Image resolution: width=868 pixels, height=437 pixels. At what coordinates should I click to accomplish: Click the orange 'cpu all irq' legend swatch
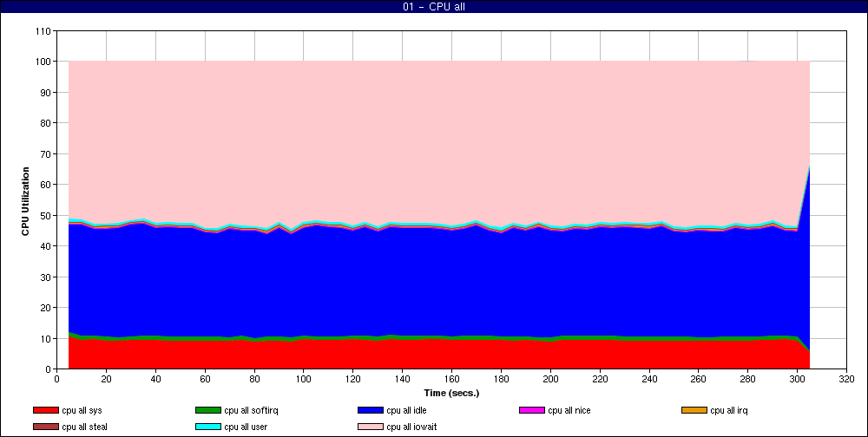pos(694,410)
